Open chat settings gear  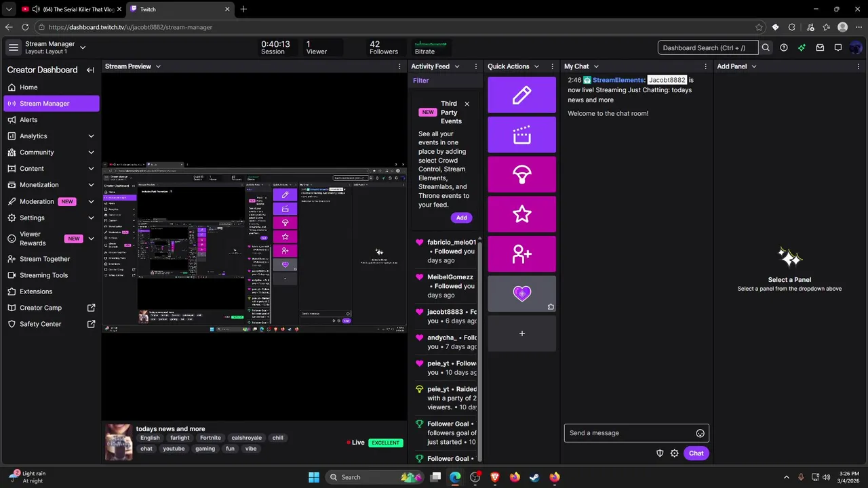675,453
